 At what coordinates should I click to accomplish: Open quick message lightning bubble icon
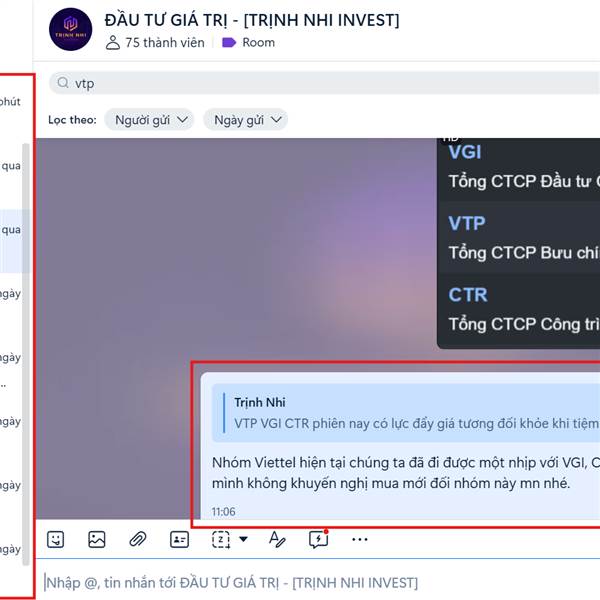pyautogui.click(x=318, y=540)
